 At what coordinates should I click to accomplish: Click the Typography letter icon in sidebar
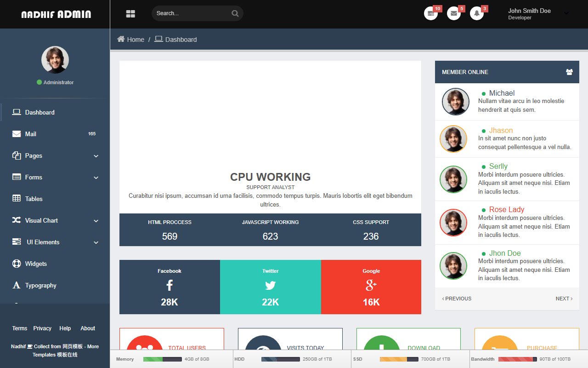[x=17, y=285]
